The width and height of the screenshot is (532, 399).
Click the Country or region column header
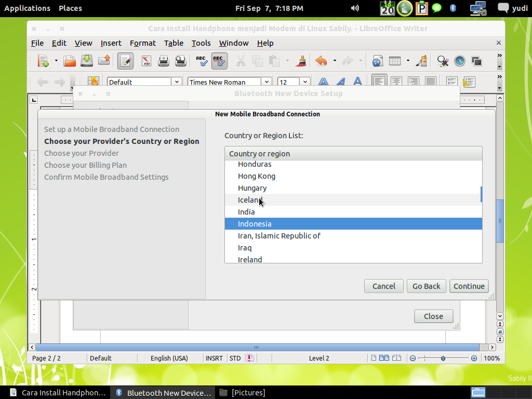point(353,154)
